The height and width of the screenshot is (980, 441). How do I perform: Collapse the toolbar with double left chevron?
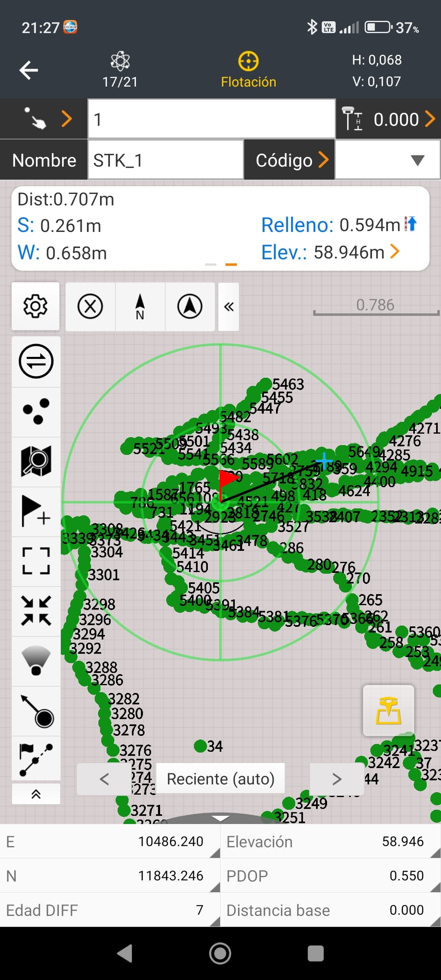coord(229,306)
